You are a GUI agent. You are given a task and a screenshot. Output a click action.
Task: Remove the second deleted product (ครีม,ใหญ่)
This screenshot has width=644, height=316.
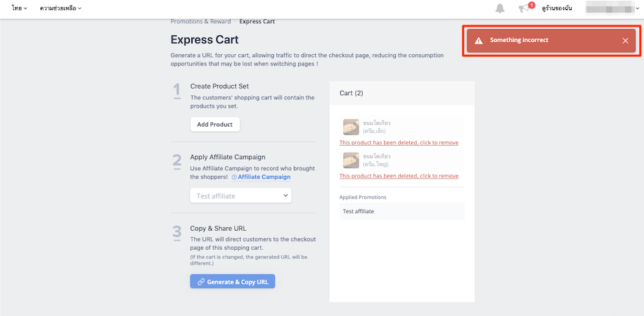click(399, 176)
